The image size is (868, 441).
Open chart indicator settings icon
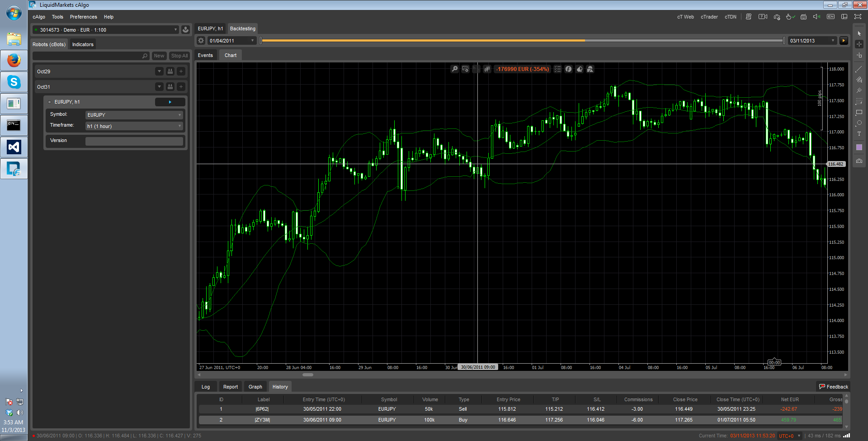[465, 69]
